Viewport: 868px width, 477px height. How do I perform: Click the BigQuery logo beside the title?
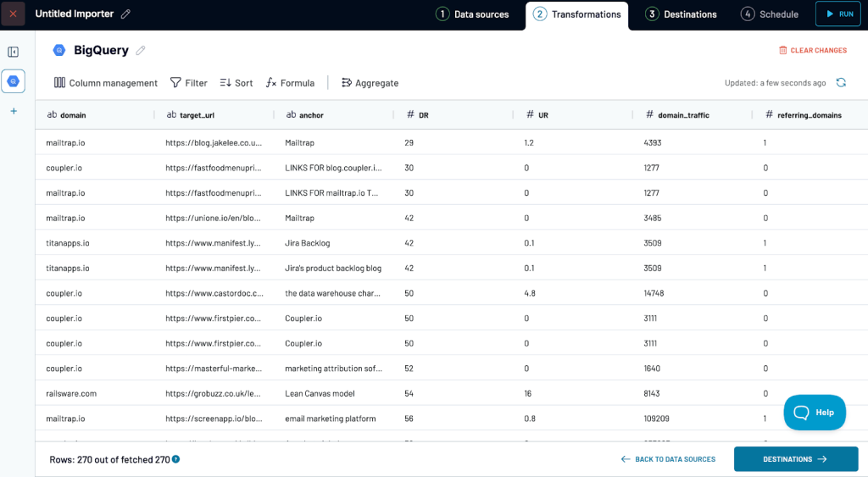click(x=59, y=50)
